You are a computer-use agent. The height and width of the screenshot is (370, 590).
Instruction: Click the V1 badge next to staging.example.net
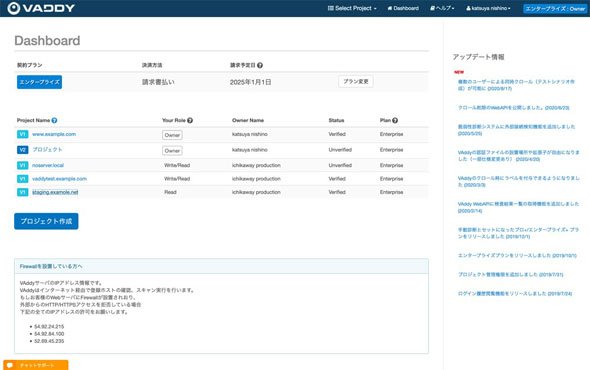click(23, 192)
